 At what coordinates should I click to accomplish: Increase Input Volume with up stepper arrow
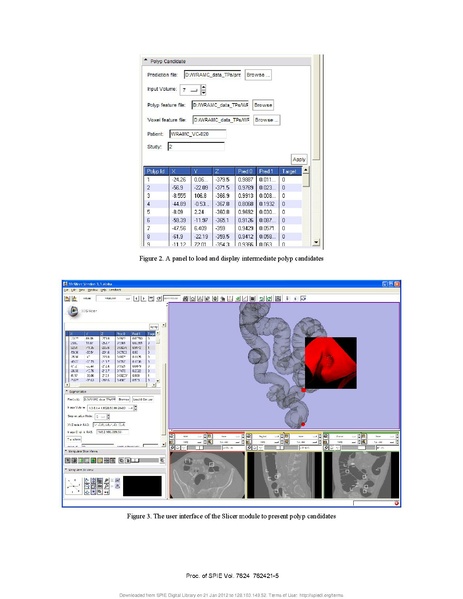(x=203, y=87)
